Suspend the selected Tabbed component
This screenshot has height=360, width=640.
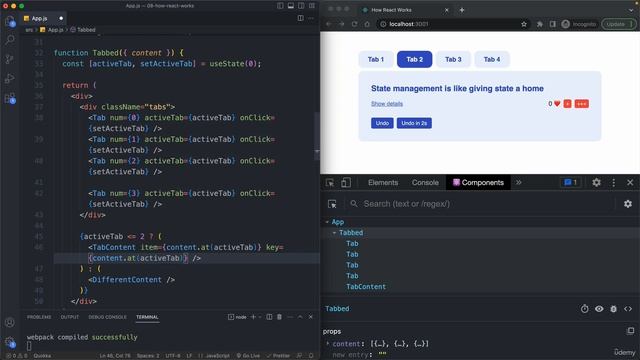584,309
